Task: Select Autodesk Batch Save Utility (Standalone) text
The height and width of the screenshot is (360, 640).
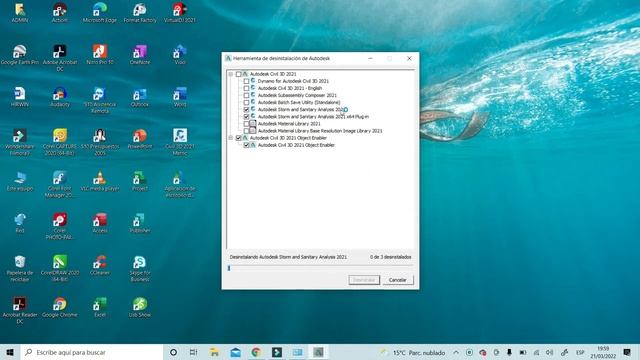Action: click(299, 102)
